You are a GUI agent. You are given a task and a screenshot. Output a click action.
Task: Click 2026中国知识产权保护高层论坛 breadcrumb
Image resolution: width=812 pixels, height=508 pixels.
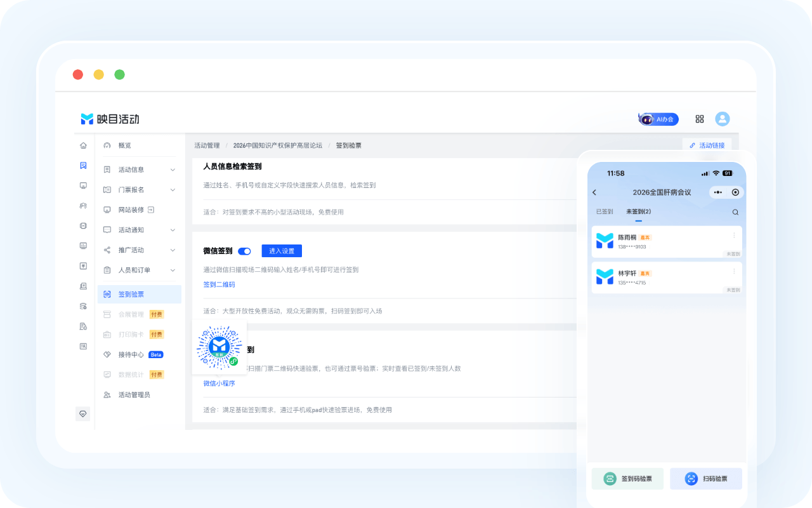pyautogui.click(x=278, y=145)
